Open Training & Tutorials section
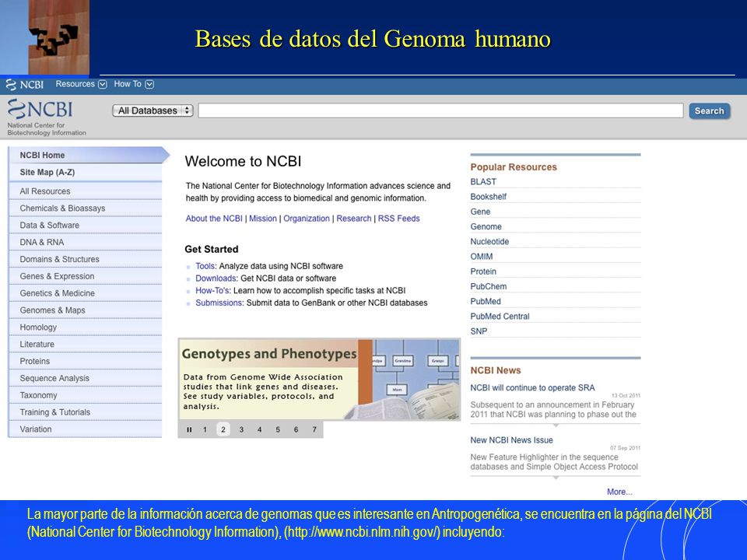This screenshot has width=747, height=560. [86, 412]
